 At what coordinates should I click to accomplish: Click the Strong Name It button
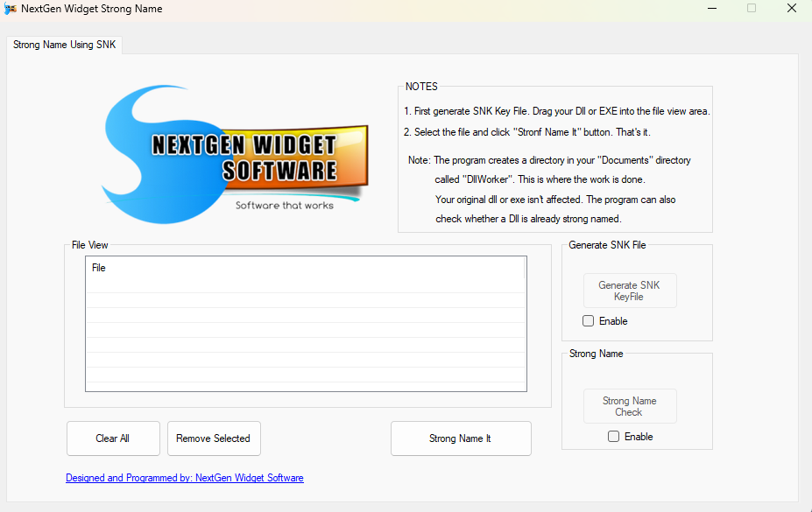click(x=461, y=438)
